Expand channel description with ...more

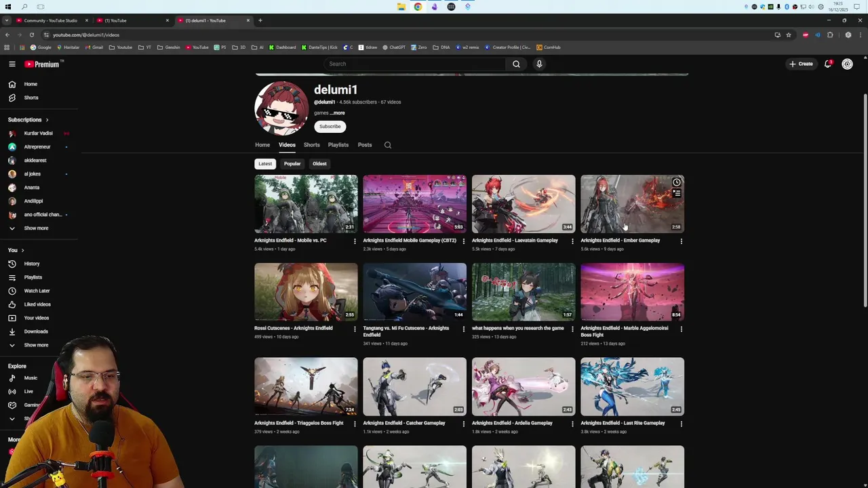pyautogui.click(x=338, y=113)
